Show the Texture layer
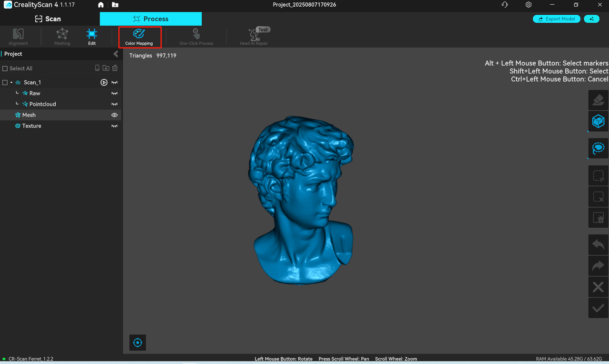The width and height of the screenshot is (609, 364). (x=114, y=126)
